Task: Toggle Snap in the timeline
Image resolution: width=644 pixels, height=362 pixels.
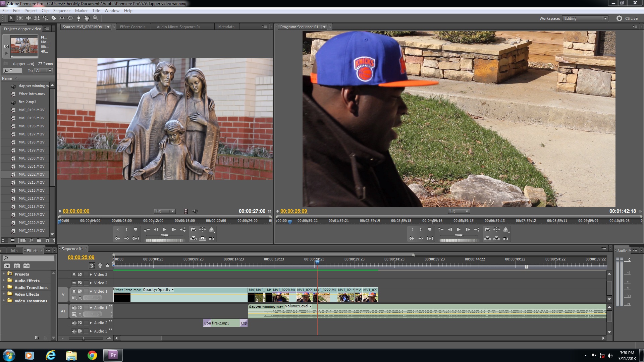Action: 92,265
